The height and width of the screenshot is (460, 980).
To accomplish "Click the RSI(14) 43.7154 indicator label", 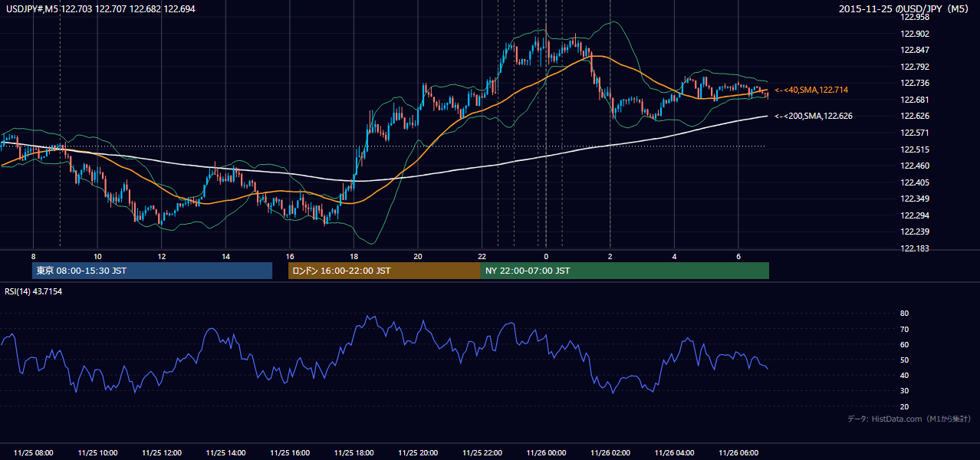I will point(34,291).
